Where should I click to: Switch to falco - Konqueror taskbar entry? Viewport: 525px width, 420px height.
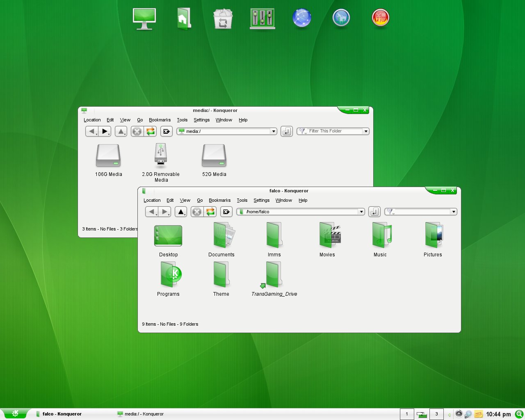pyautogui.click(x=73, y=414)
